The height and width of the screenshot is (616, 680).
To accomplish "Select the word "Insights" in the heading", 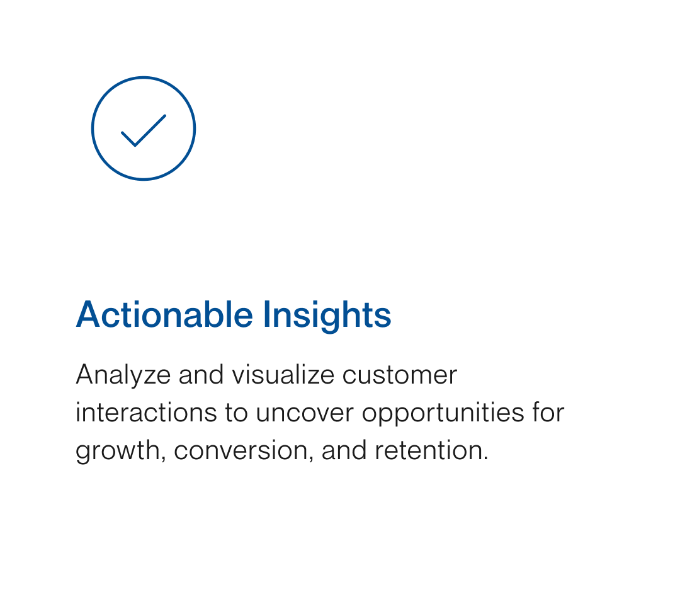I will point(327,315).
